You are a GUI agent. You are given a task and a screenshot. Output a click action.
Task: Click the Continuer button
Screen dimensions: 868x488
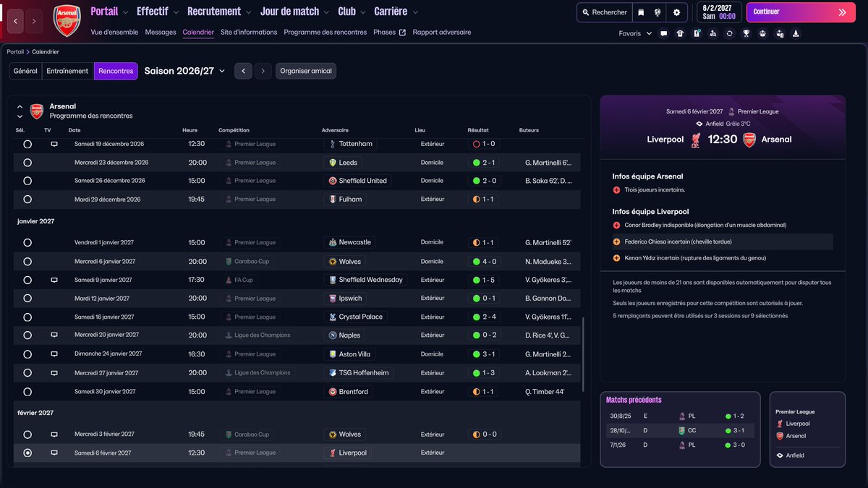pyautogui.click(x=801, y=12)
